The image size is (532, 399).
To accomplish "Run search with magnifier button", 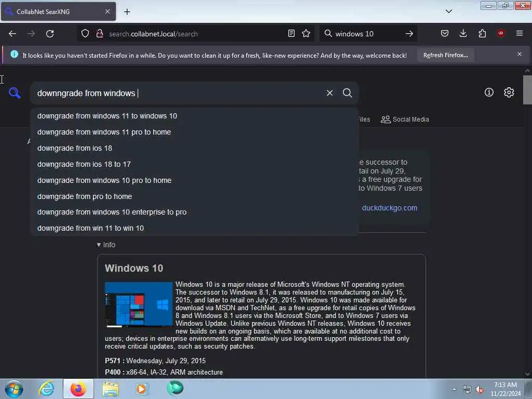I will click(x=347, y=93).
